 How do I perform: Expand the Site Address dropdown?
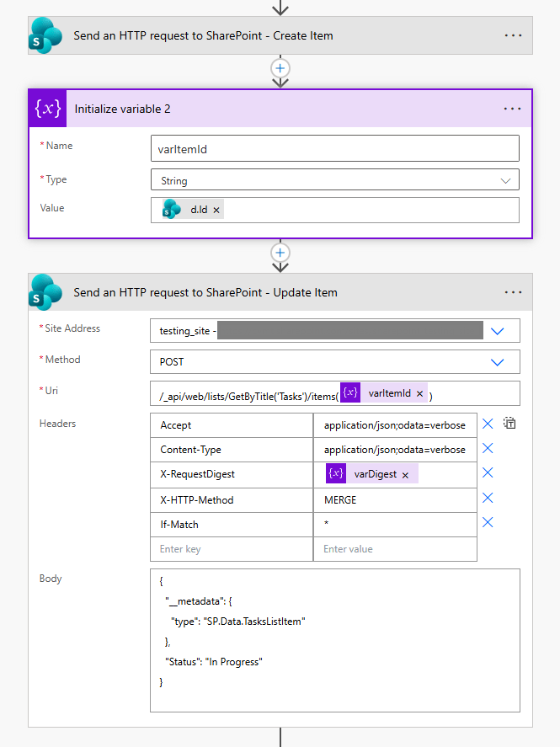497,331
